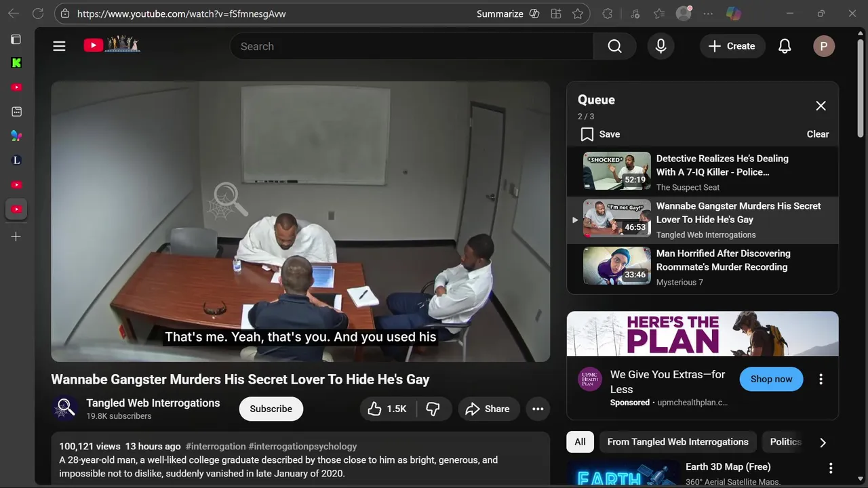868x488 pixels.
Task: Dislike the video with thumbs down
Action: coord(433,409)
